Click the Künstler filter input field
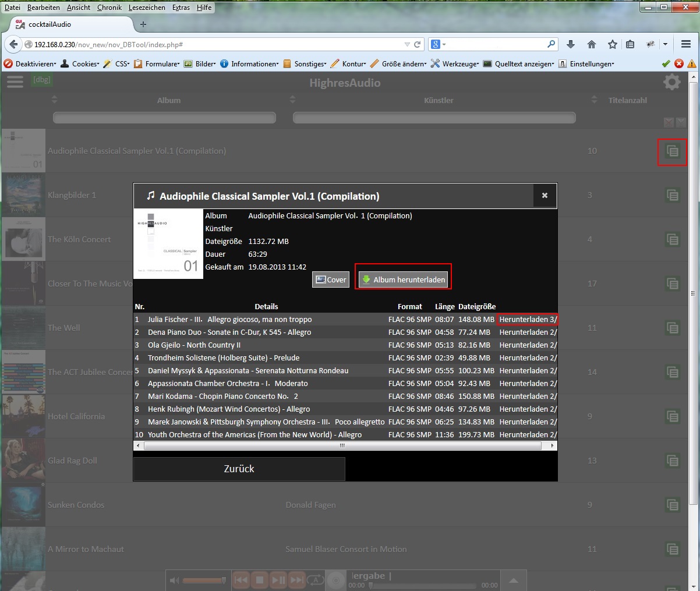700x591 pixels. coord(434,118)
